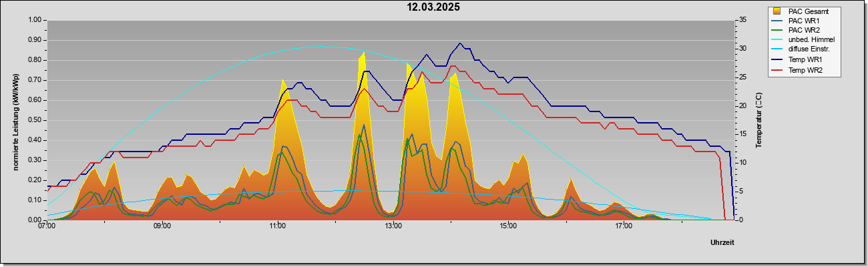Select the PAC WR1 legend line marker
The image size is (868, 267).
pyautogui.click(x=777, y=21)
